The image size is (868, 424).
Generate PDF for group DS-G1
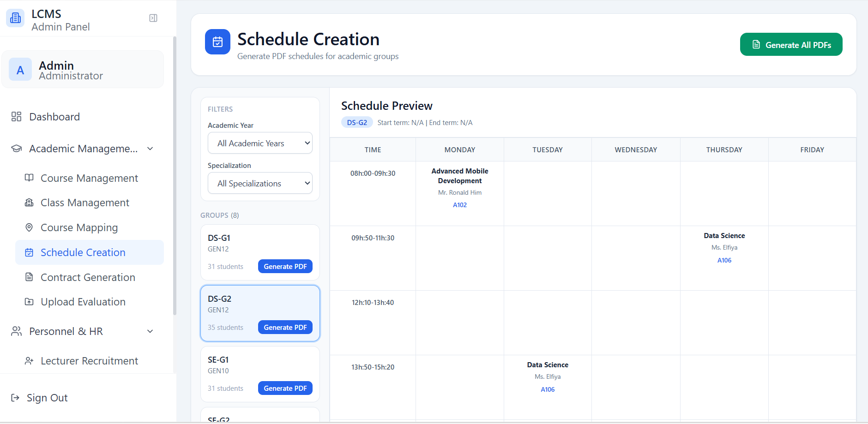point(285,267)
